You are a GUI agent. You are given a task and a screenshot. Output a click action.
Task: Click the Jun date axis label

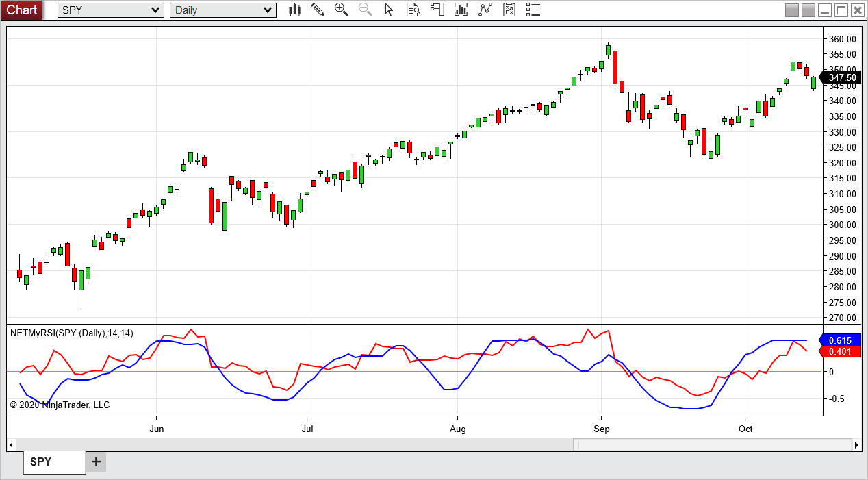(157, 429)
